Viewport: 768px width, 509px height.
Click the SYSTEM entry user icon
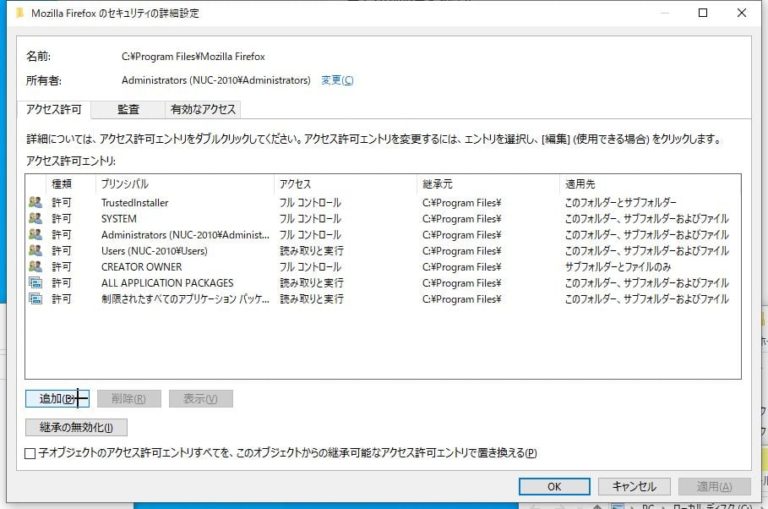click(x=35, y=218)
